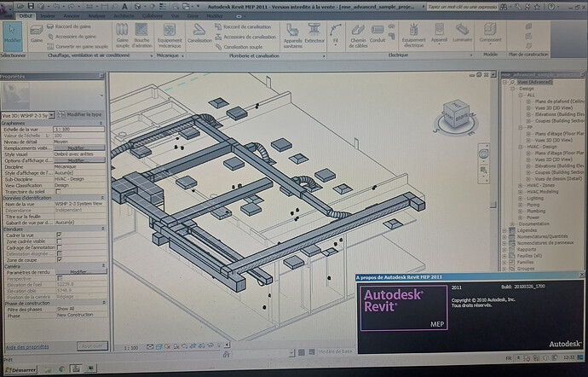Select the Appareil device tool
Screen dimensions: 588x377
coord(439,33)
